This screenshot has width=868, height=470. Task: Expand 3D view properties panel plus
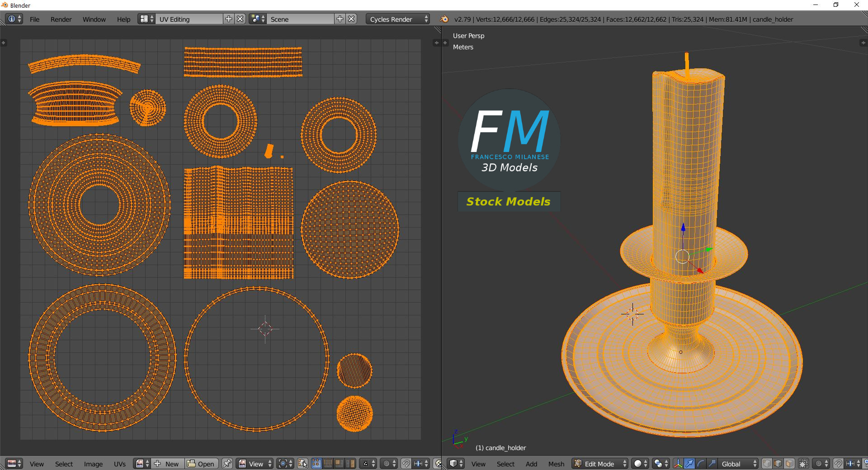click(863, 43)
